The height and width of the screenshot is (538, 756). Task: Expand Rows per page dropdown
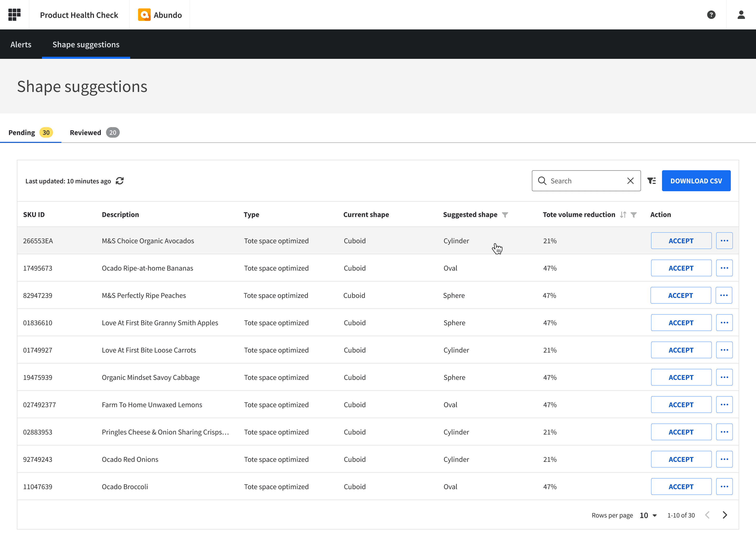click(648, 515)
